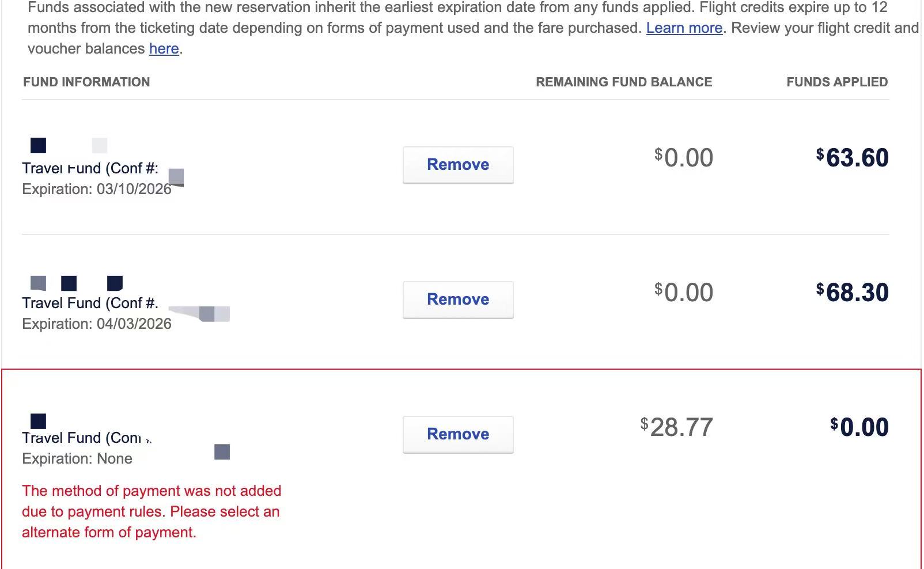The image size is (924, 569).
Task: Click the 'here' voucher balances link
Action: (x=164, y=49)
